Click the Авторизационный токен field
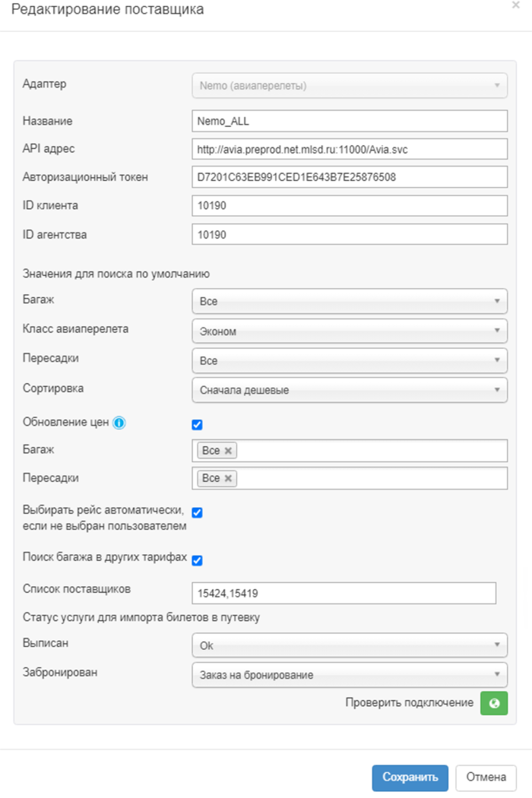The width and height of the screenshot is (532, 798). click(x=350, y=177)
